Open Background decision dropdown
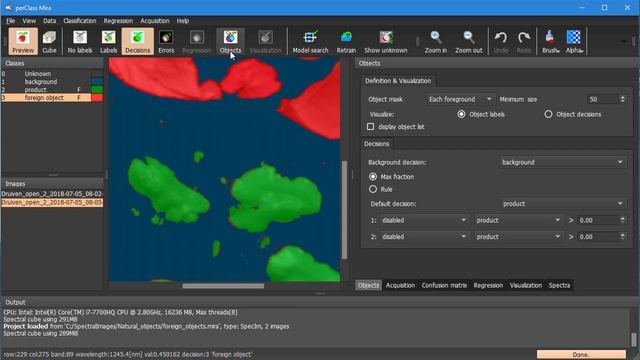This screenshot has width=640, height=360. coord(562,162)
